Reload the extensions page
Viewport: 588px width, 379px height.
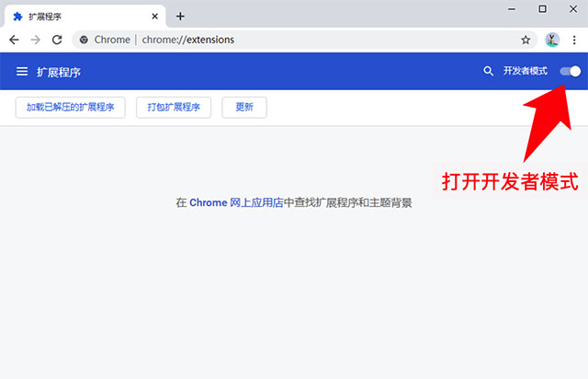coord(57,40)
